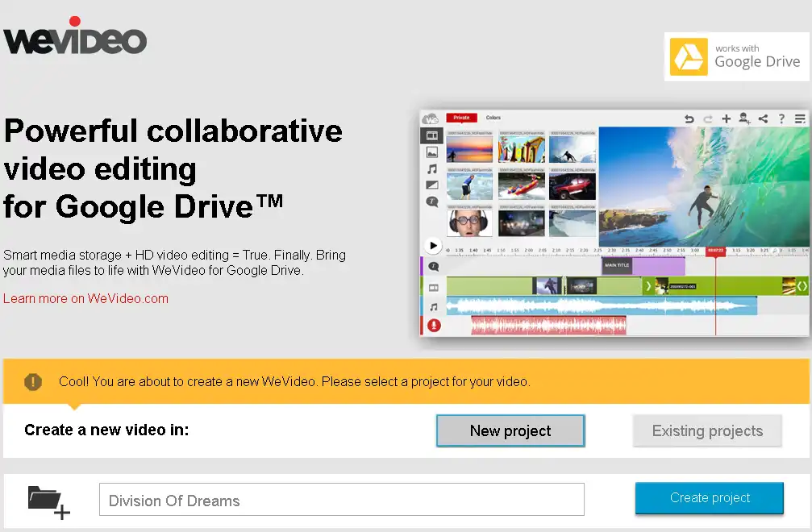Select the red truck thumbnail

(x=573, y=185)
